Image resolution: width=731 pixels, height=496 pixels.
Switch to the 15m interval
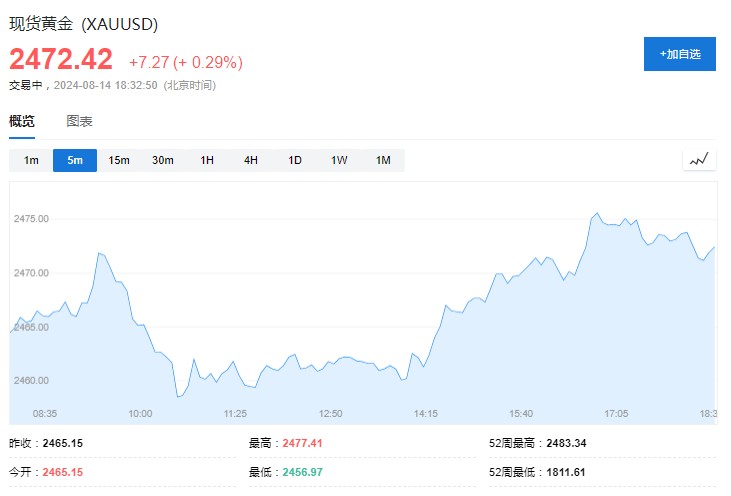(119, 160)
